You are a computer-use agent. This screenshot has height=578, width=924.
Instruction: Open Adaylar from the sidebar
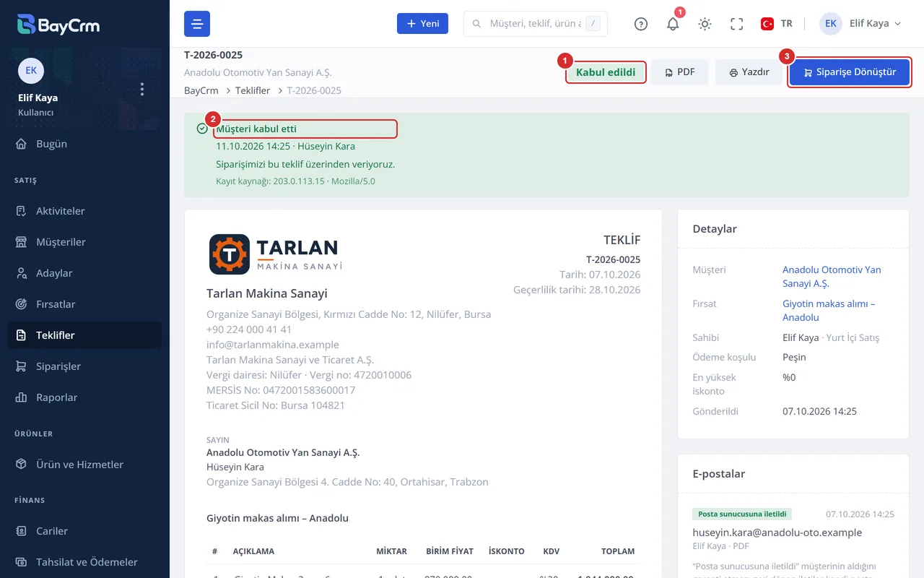[x=84, y=273]
